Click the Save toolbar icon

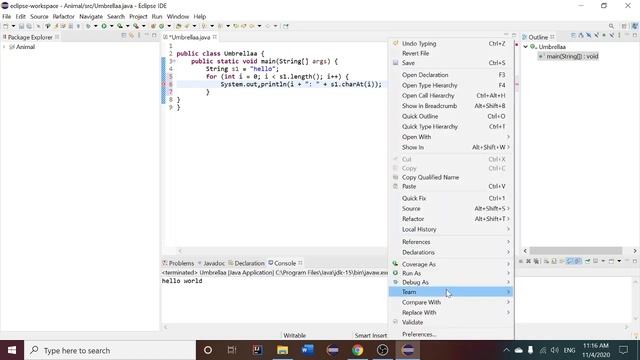click(x=21, y=26)
